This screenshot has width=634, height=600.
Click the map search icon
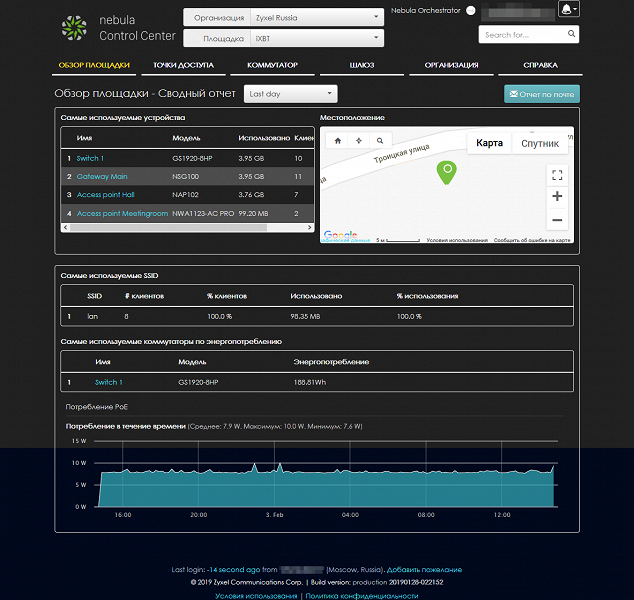[x=380, y=141]
